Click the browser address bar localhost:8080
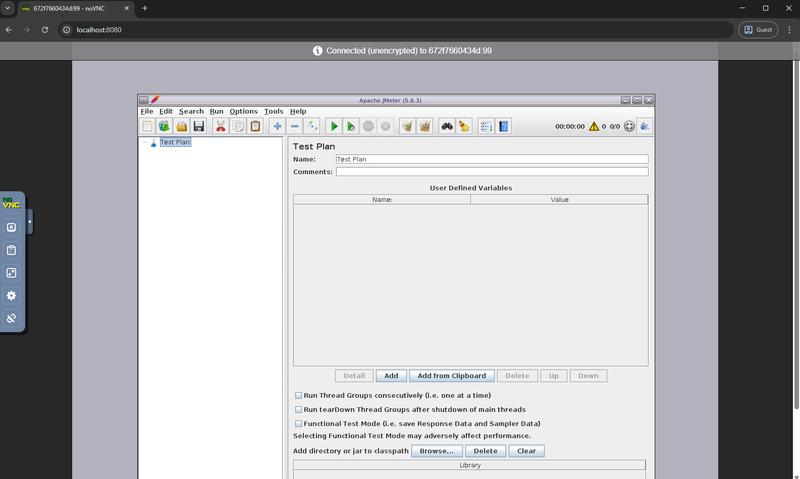This screenshot has width=800, height=479. [396, 30]
